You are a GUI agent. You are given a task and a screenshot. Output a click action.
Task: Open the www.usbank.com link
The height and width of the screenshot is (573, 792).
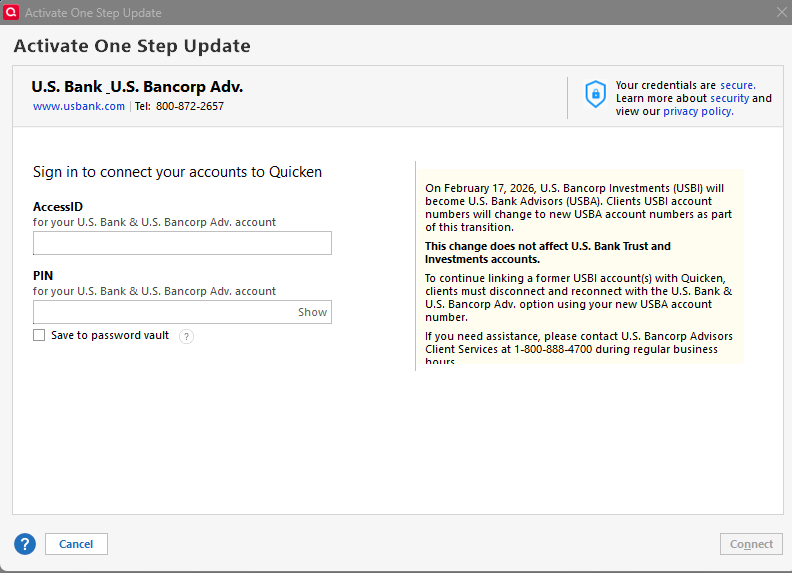tap(79, 106)
